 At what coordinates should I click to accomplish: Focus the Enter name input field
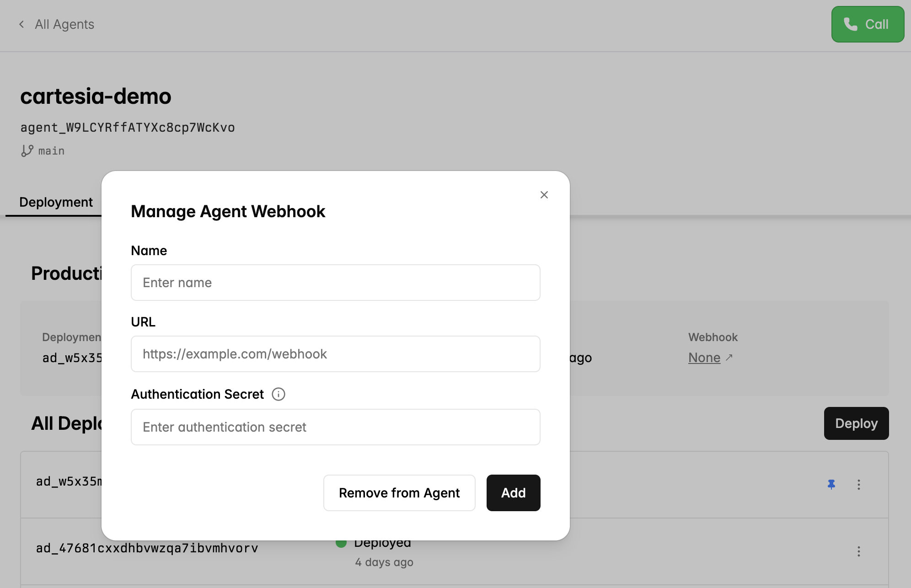(335, 283)
